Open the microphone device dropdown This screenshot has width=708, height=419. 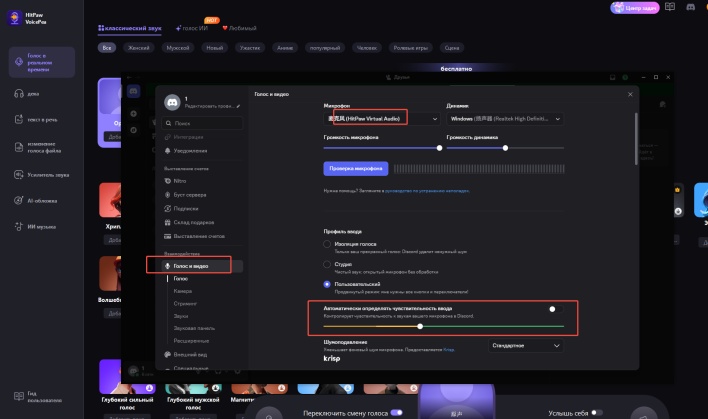click(x=382, y=119)
